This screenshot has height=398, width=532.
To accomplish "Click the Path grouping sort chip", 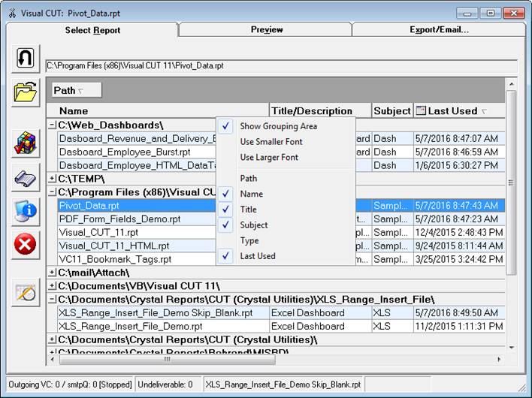I will (77, 90).
